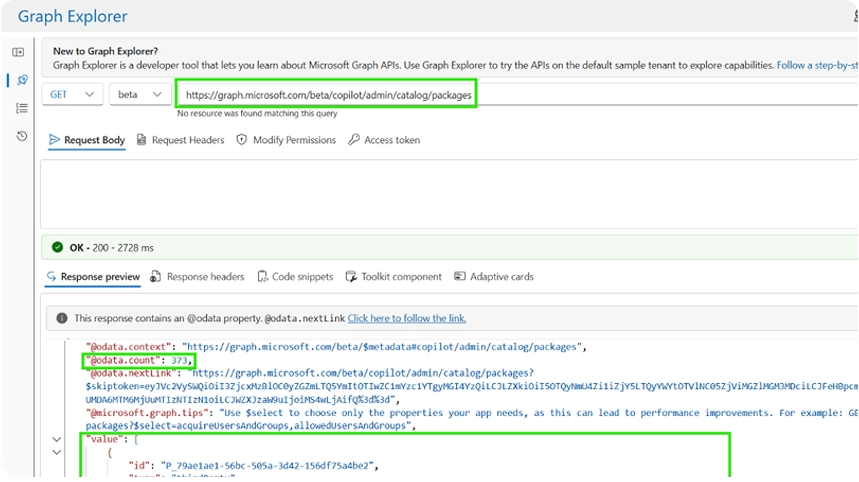Click the Request Body tab's arrow icon

click(54, 140)
